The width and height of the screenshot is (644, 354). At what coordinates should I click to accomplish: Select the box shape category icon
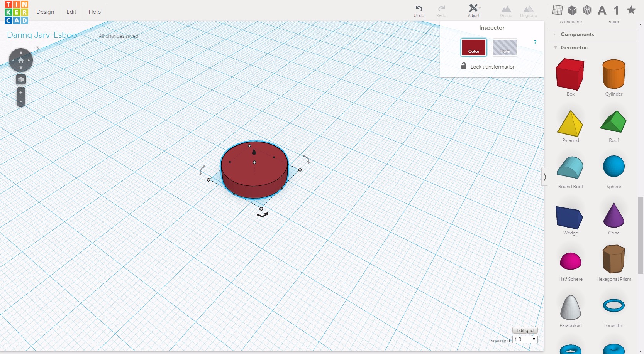[x=572, y=10]
